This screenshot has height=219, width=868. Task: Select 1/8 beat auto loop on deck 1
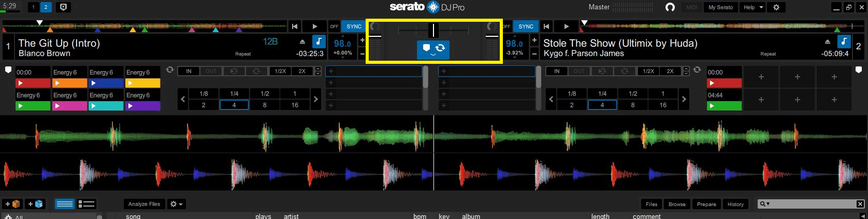point(204,94)
